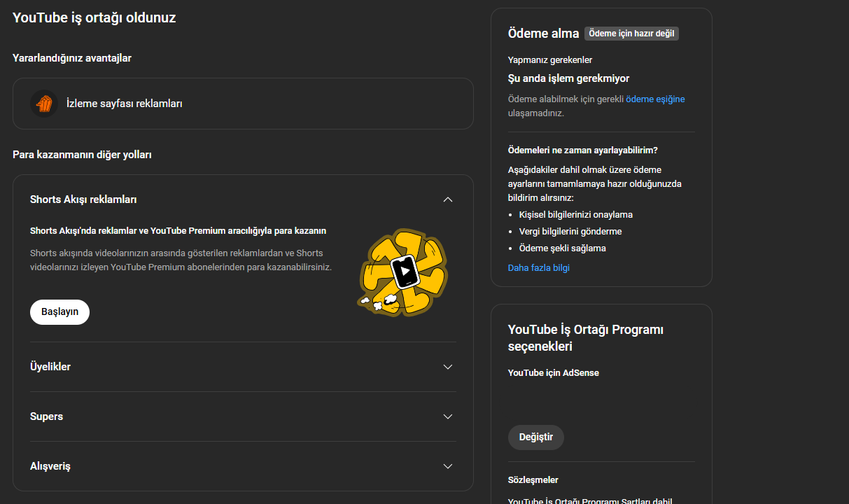Click the Para kazanmanın diğer yolları heading
The height and width of the screenshot is (504, 849).
pos(82,155)
